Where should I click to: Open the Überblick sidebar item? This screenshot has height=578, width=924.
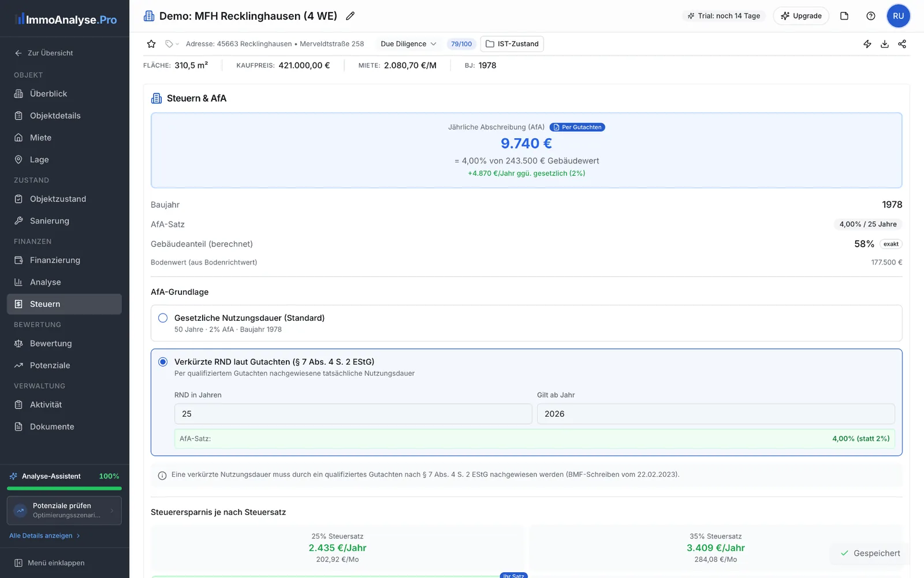(64, 94)
